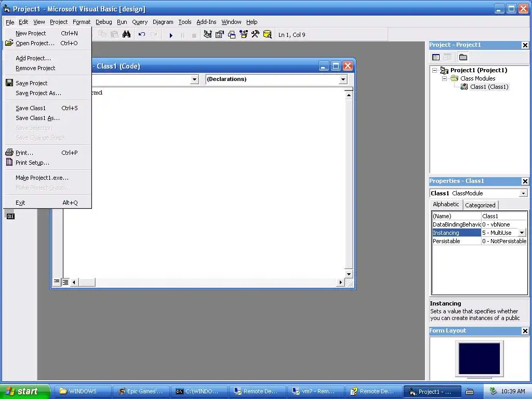Click Save Project As... menu entry
The width and height of the screenshot is (532, 399).
pyautogui.click(x=47, y=93)
